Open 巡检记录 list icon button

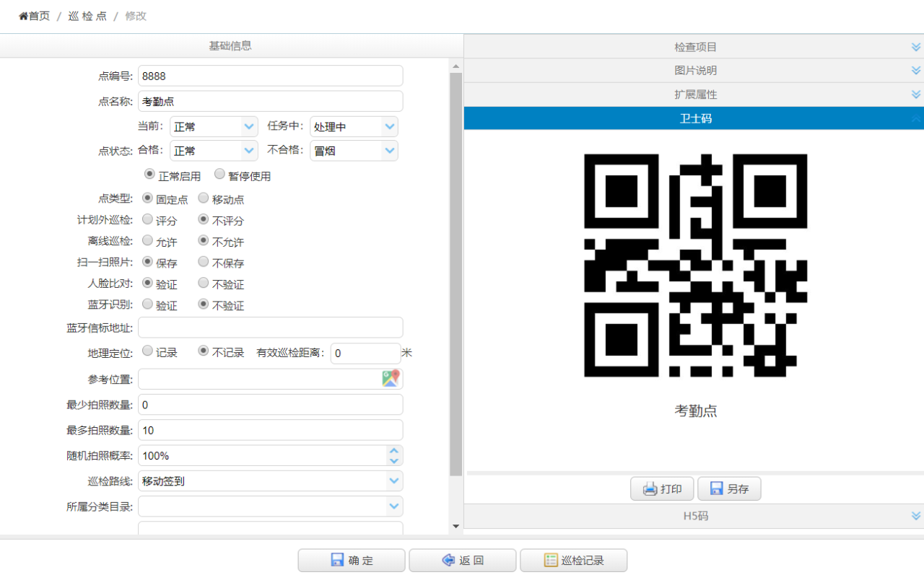(551, 561)
